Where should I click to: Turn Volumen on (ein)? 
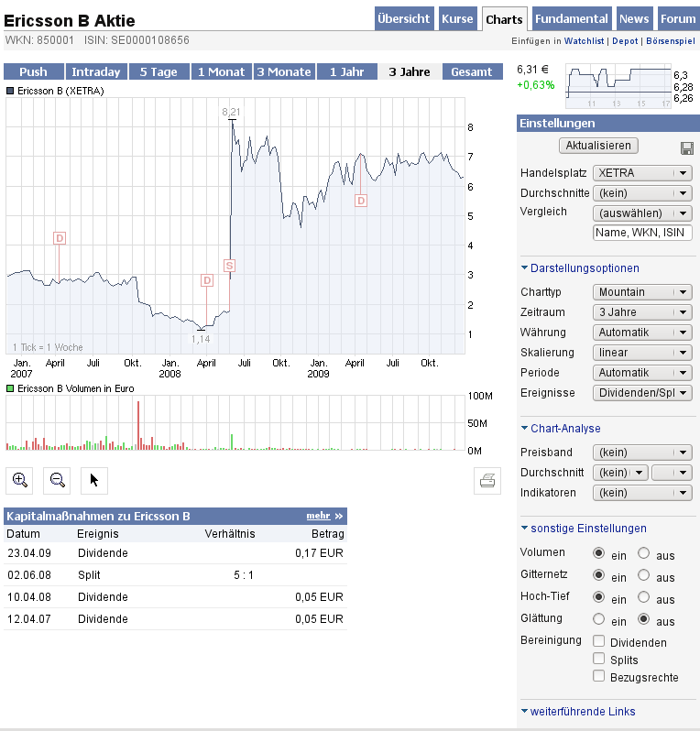pyautogui.click(x=598, y=553)
